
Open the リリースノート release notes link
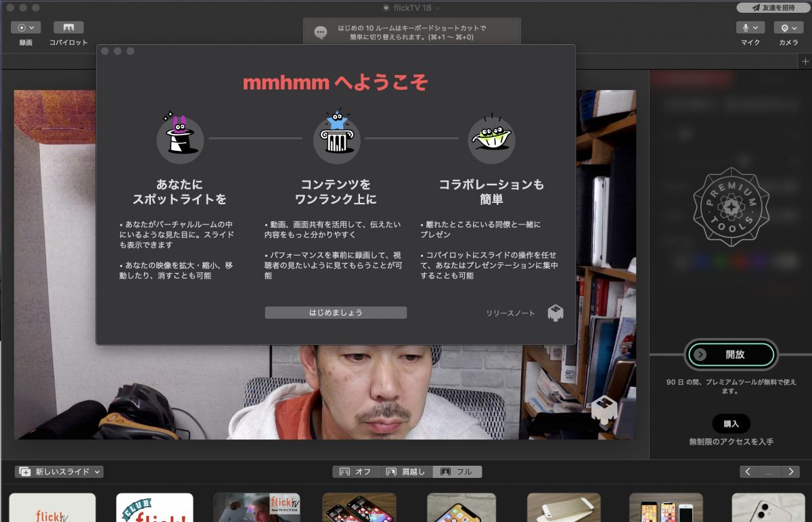tap(510, 313)
